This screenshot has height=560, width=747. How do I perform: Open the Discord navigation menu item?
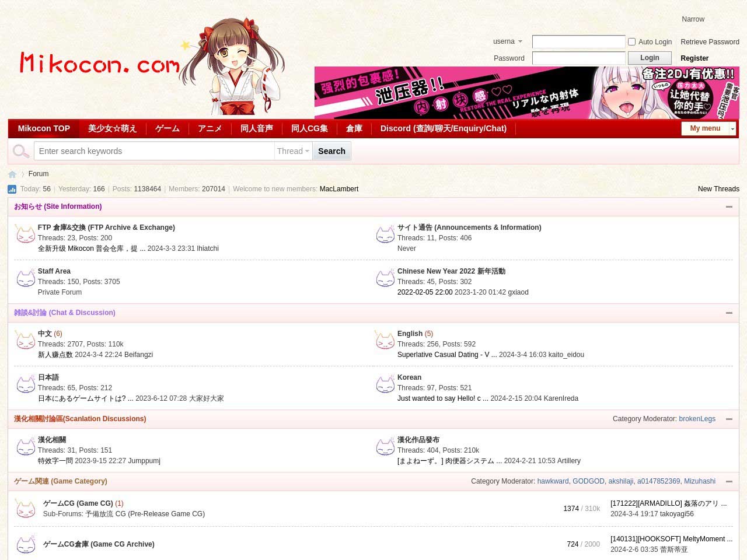(x=443, y=128)
